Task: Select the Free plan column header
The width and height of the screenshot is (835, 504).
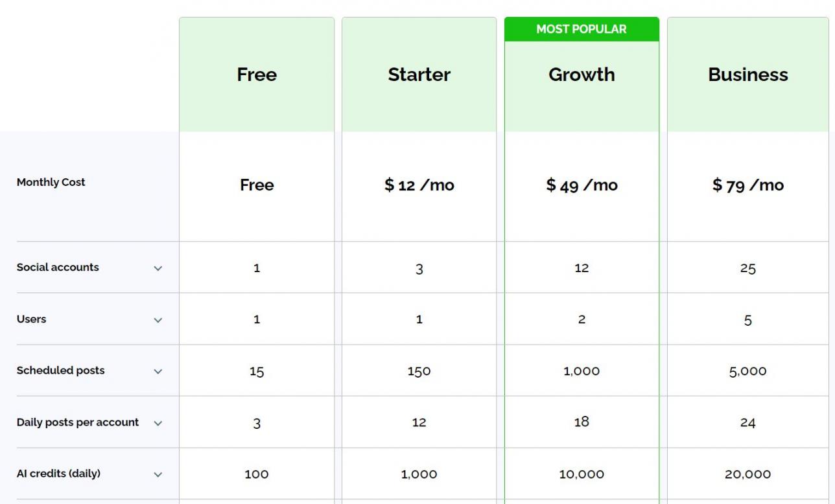Action: (257, 74)
